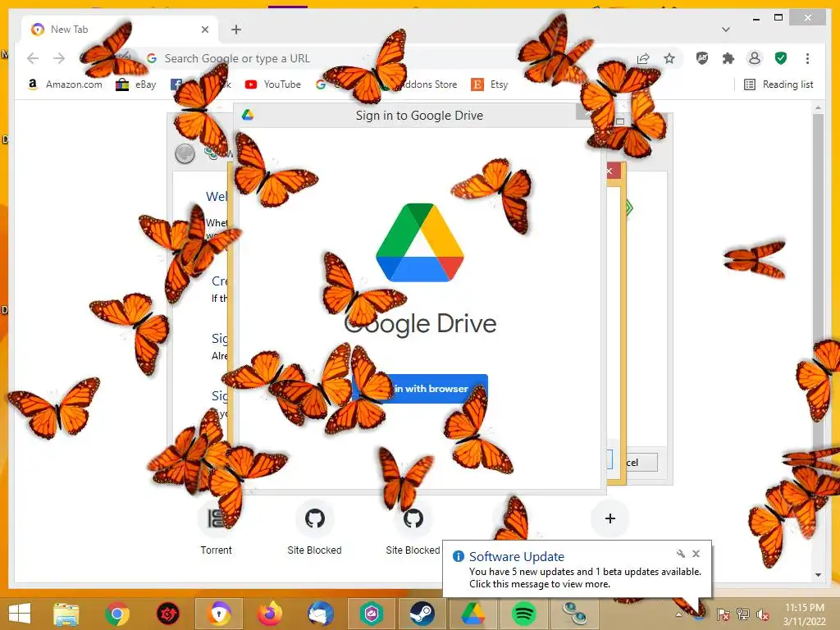Open the Etsy bookmark

[490, 84]
